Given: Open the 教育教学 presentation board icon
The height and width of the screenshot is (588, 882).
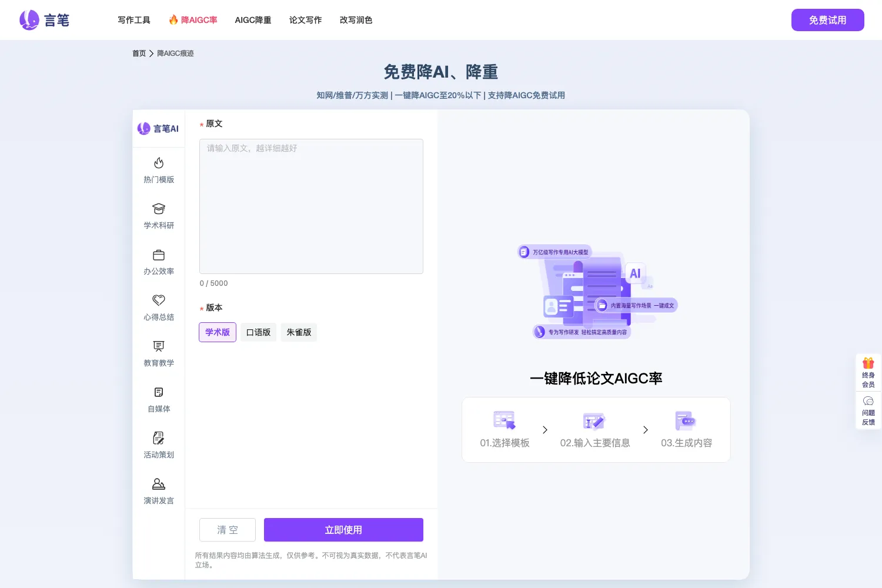Looking at the screenshot, I should pyautogui.click(x=159, y=346).
